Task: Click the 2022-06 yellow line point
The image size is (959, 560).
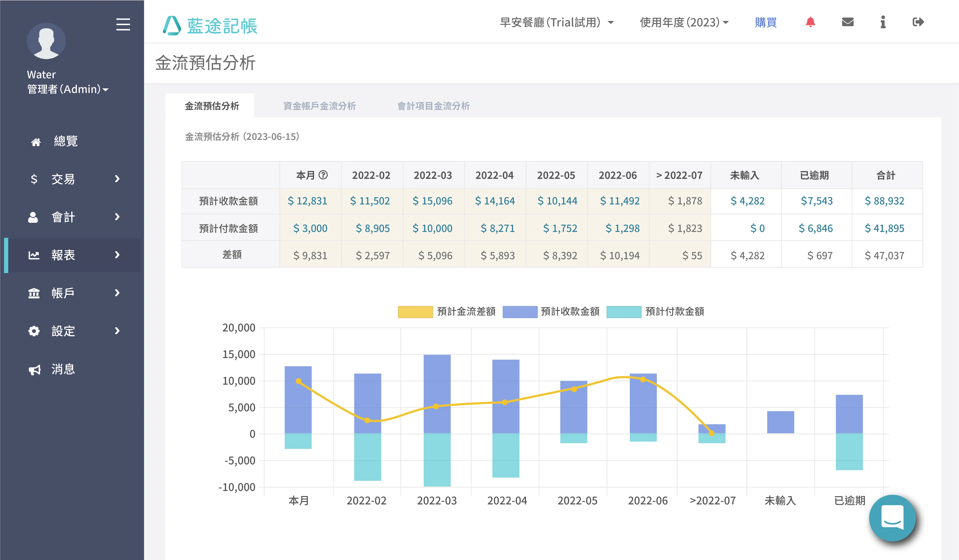Action: [x=643, y=379]
